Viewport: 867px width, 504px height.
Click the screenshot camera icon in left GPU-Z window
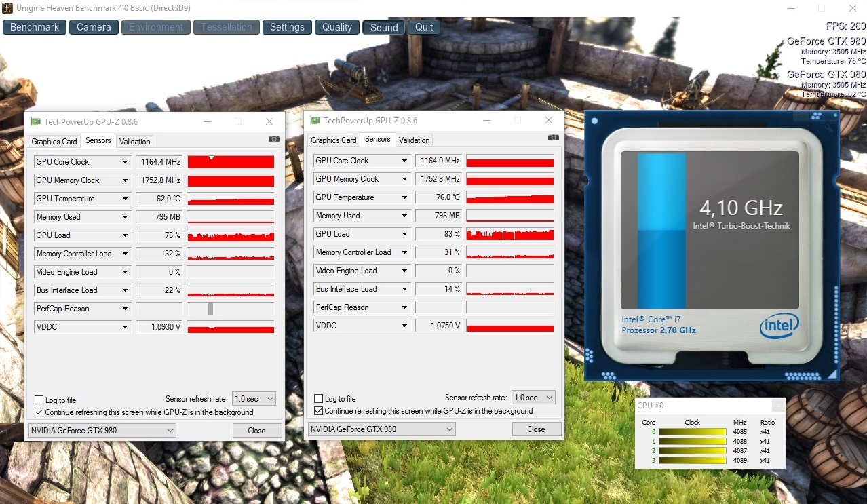click(x=273, y=138)
